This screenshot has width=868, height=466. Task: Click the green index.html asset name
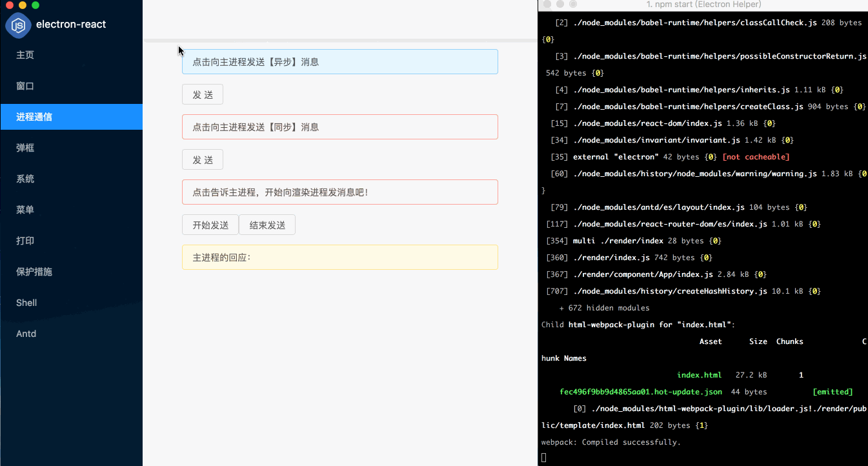pyautogui.click(x=699, y=375)
